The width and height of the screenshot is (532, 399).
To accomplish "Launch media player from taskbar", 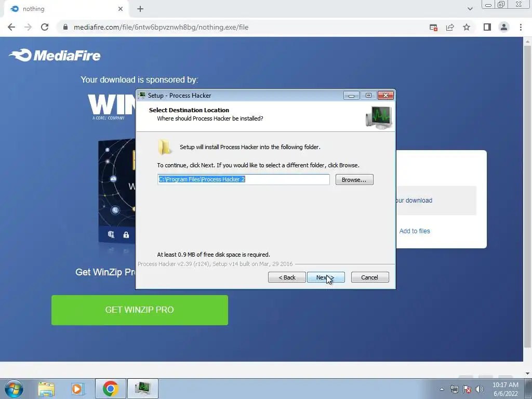I will [78, 389].
